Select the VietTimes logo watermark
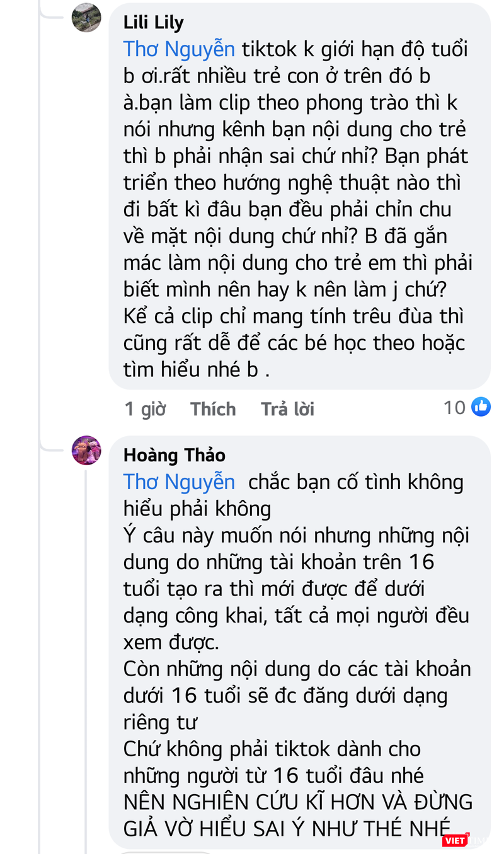 click(x=457, y=839)
